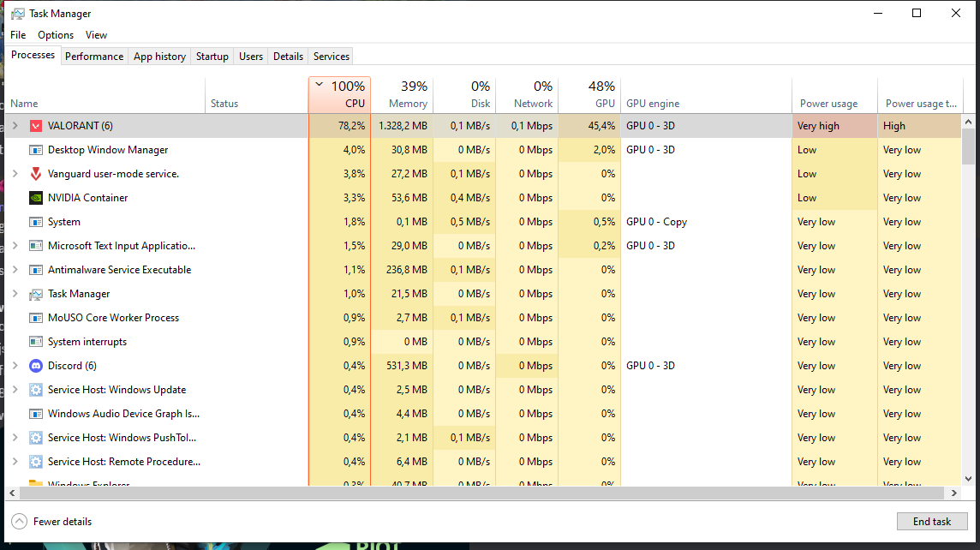Sort by the GPU column header

point(589,95)
